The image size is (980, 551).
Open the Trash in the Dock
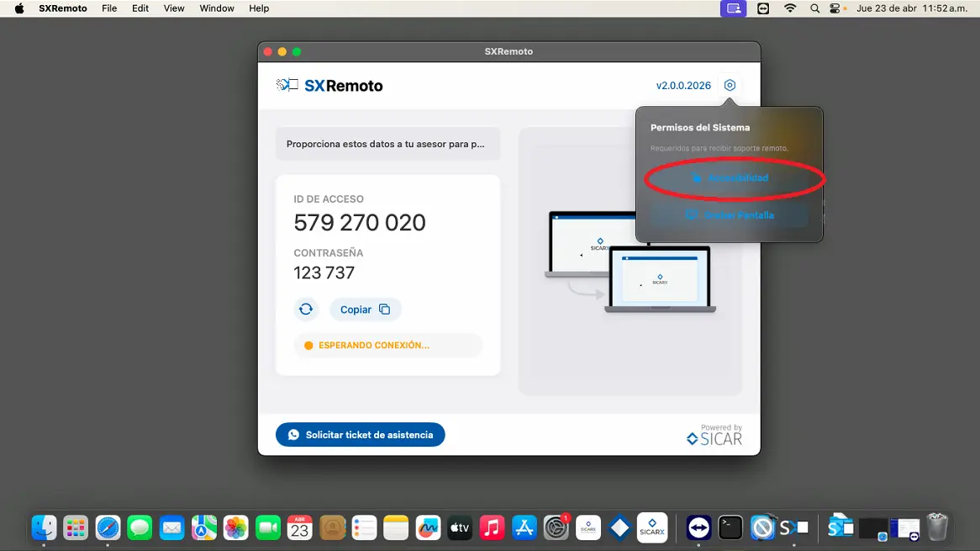coord(937,527)
